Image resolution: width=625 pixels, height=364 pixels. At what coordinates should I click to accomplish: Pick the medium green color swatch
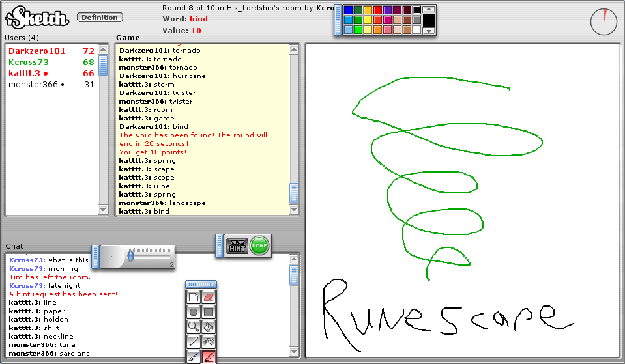point(358,20)
